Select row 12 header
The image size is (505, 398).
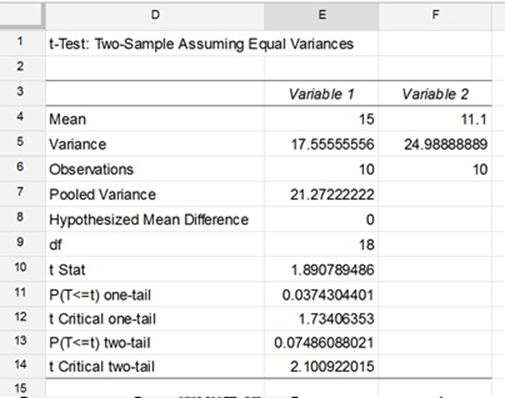click(21, 318)
